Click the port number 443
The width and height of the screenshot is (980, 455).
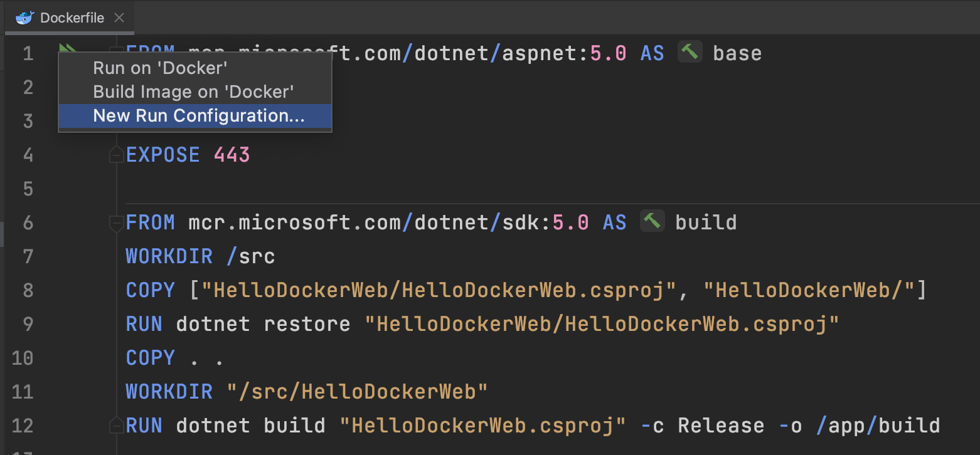232,155
